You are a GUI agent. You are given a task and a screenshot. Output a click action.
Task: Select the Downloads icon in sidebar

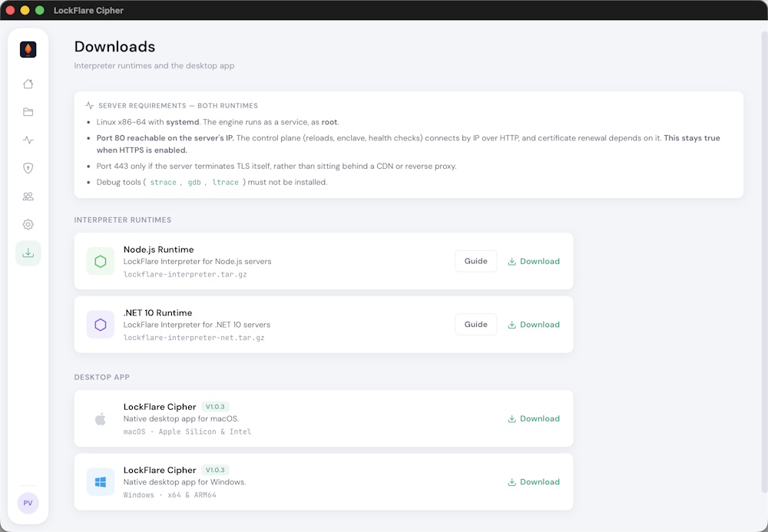pyautogui.click(x=28, y=253)
